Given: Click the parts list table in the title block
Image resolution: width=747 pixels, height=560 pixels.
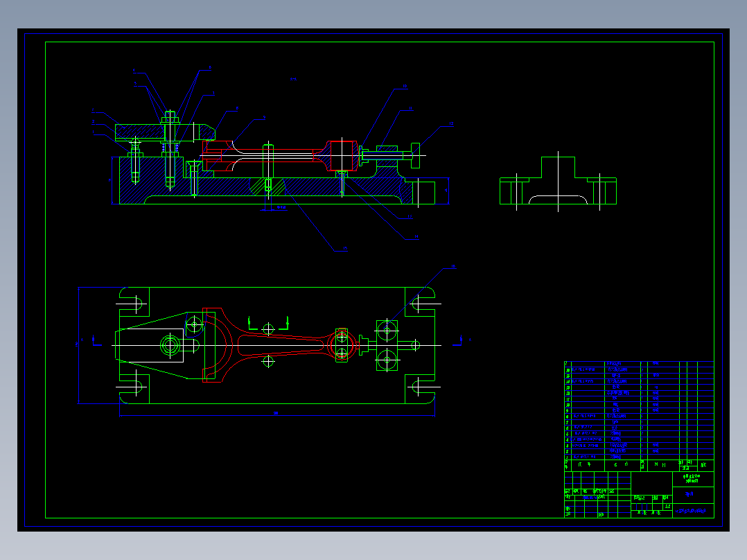Looking at the screenshot, I should (x=639, y=416).
